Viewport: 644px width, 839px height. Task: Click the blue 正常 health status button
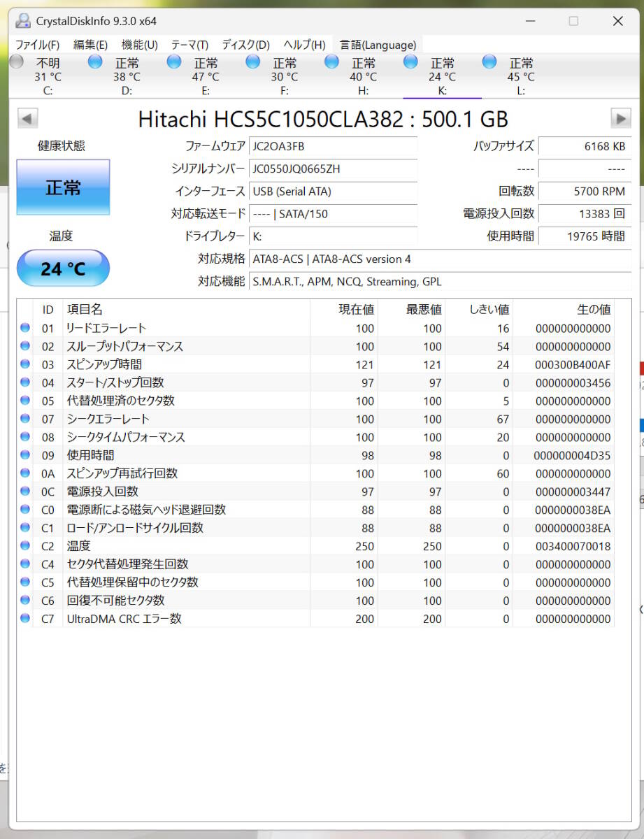(x=63, y=187)
